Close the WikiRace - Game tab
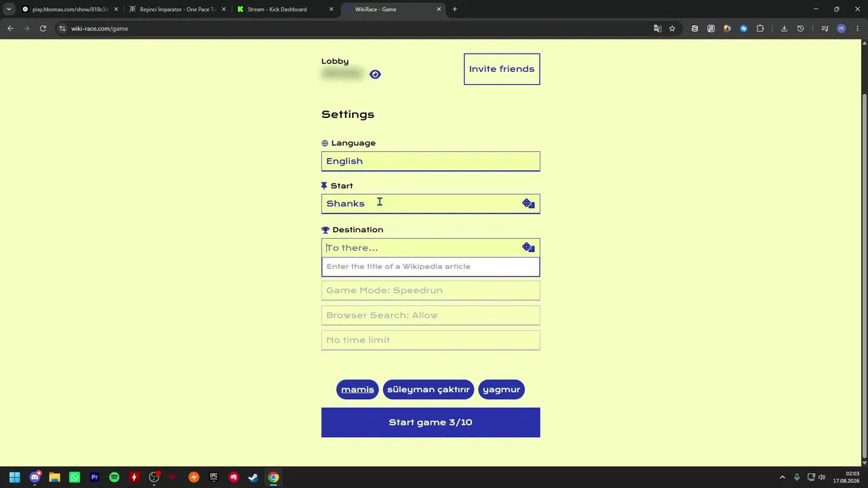The width and height of the screenshot is (868, 488). click(439, 9)
